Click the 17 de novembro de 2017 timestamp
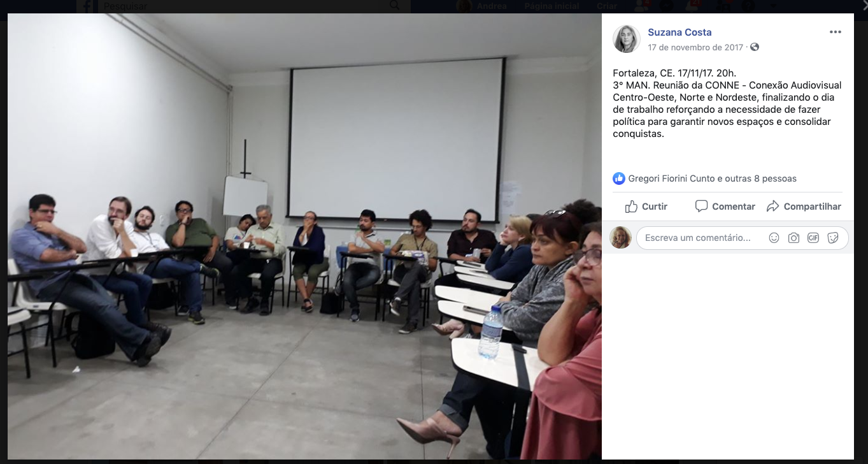 [x=695, y=47]
